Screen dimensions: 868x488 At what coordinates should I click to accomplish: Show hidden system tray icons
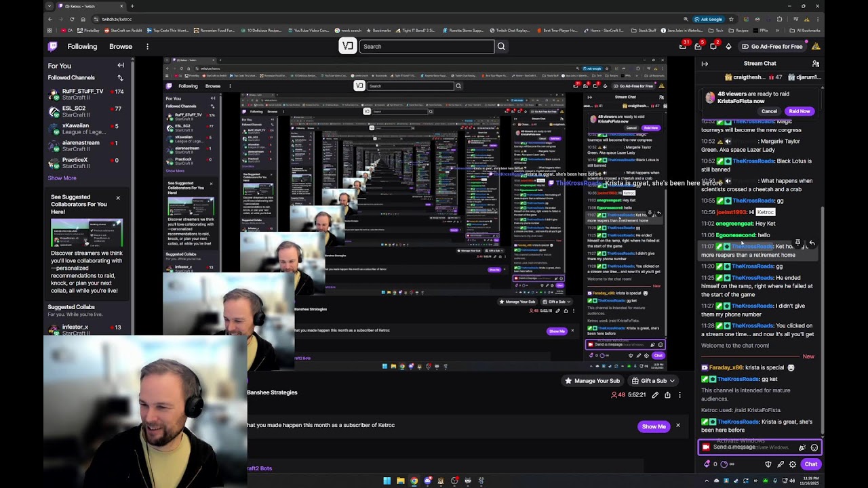tap(707, 481)
